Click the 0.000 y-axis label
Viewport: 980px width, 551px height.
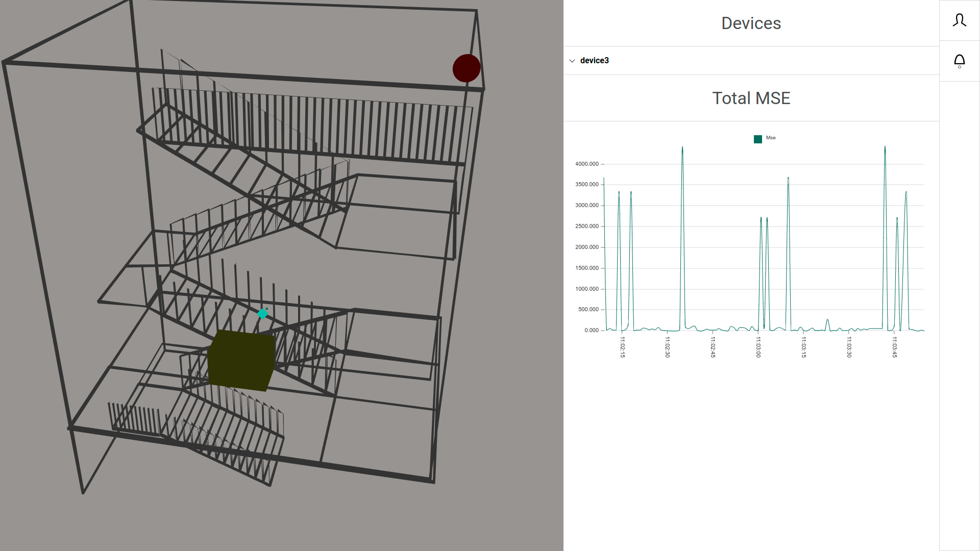[x=591, y=331]
